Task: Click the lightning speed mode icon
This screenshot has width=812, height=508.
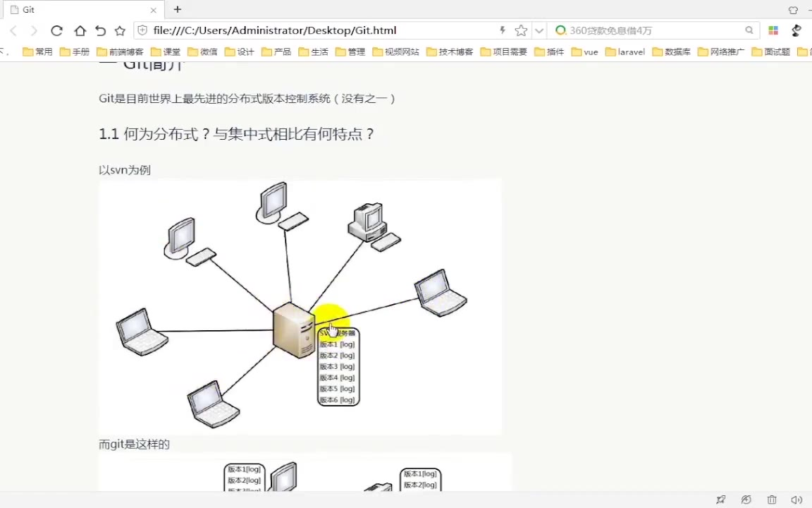Action: pos(502,30)
